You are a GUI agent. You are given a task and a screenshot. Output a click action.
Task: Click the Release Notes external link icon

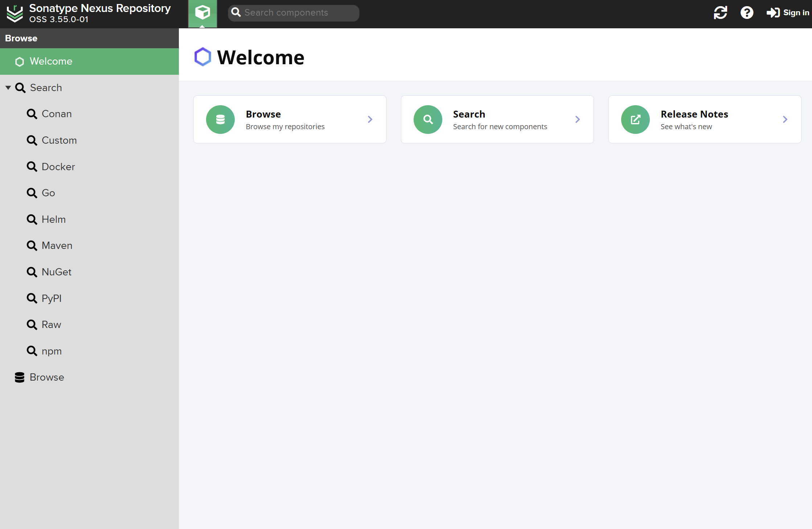pos(635,119)
